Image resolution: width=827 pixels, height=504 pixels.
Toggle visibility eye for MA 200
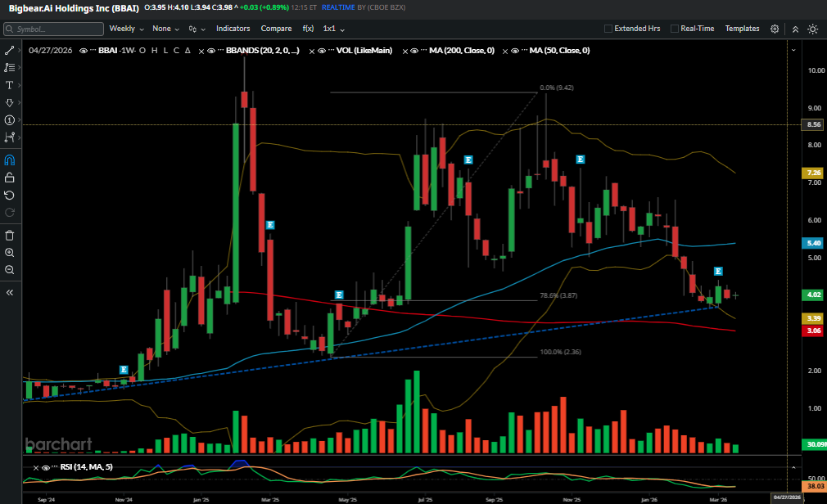(x=414, y=51)
